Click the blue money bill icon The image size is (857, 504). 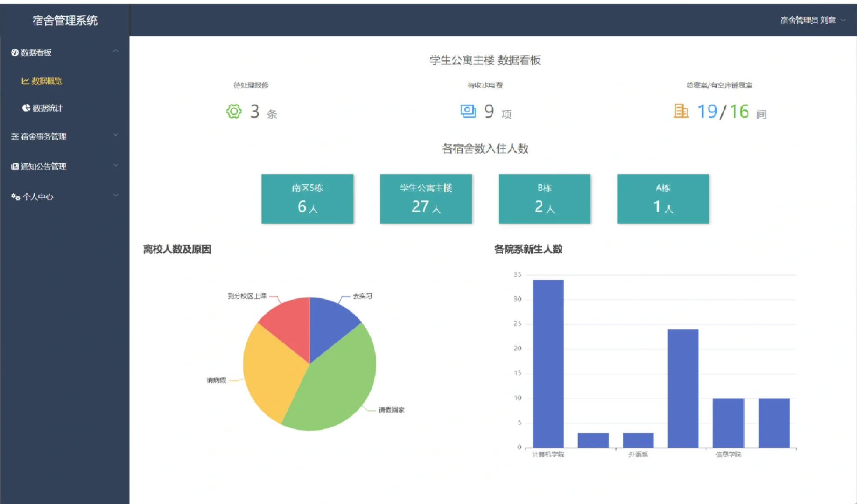tap(468, 111)
